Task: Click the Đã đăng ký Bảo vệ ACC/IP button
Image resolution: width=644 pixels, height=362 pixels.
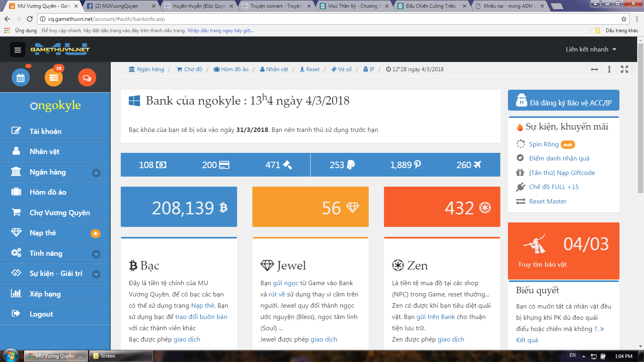Action: (x=563, y=101)
